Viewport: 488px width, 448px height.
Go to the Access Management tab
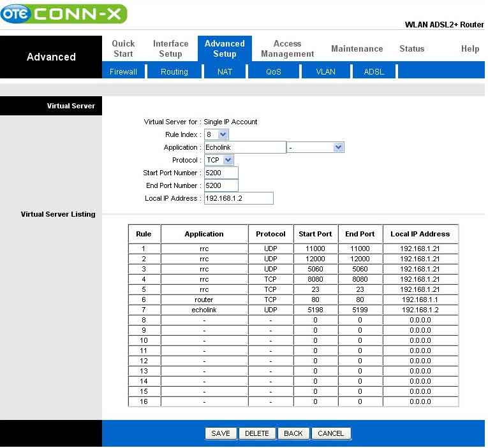click(287, 49)
